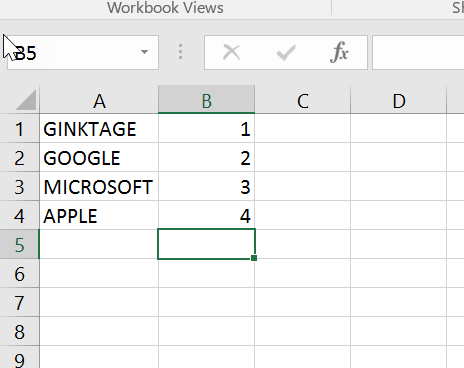Select cell containing GOOGLE
The width and height of the screenshot is (464, 368).
(x=99, y=158)
